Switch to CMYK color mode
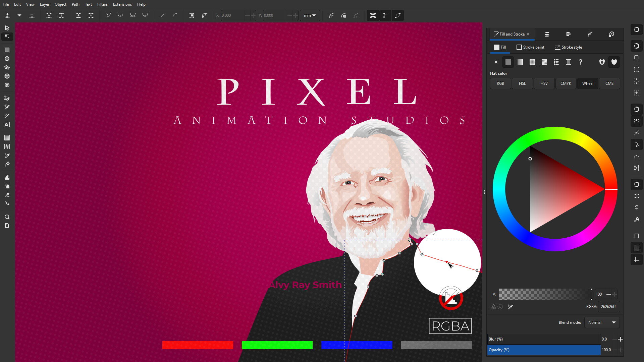Viewport: 644px width, 362px height. [566, 83]
